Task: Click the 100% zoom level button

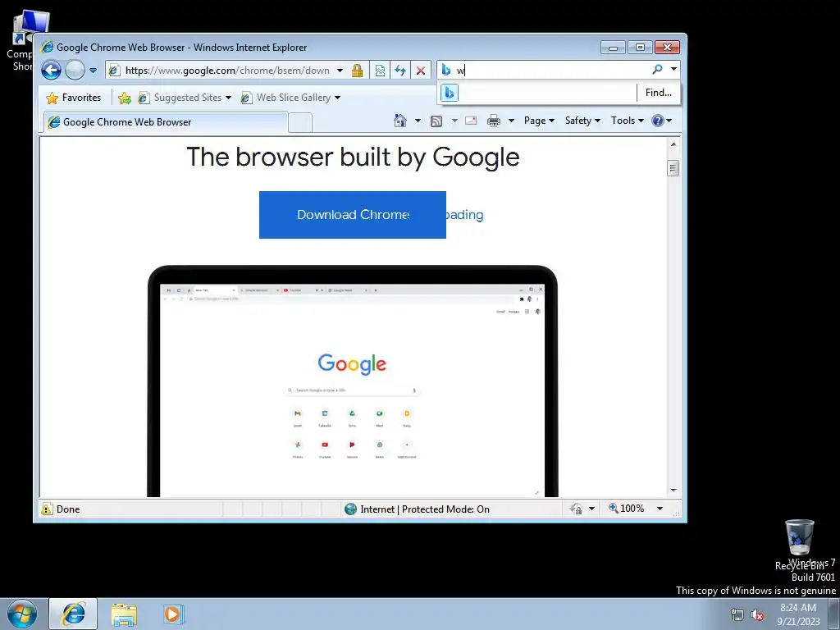Action: coord(627,509)
